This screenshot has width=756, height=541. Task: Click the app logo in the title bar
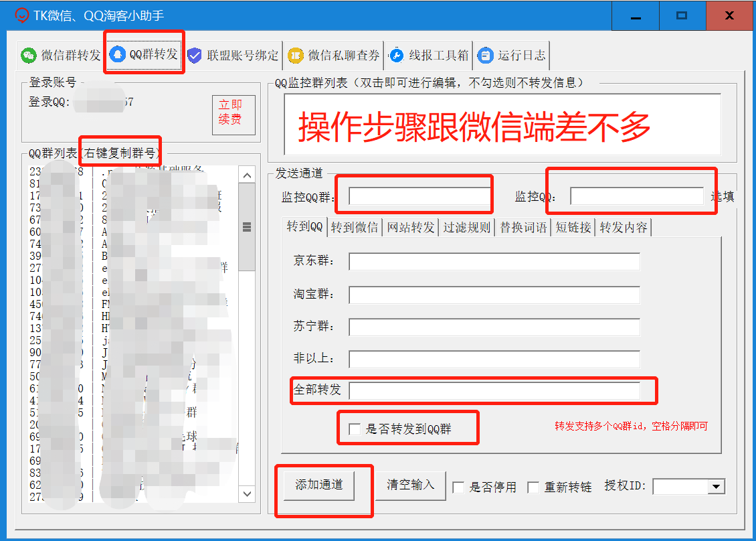(21, 15)
